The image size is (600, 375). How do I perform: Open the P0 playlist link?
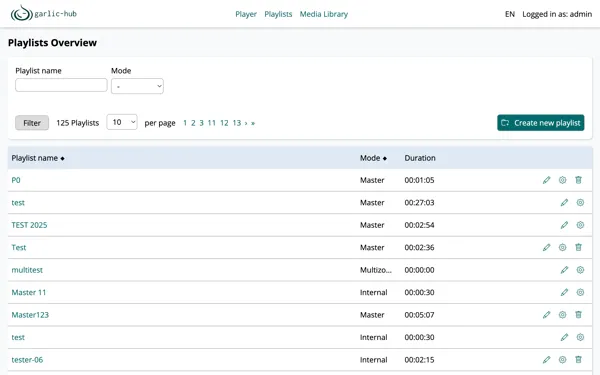tap(16, 180)
